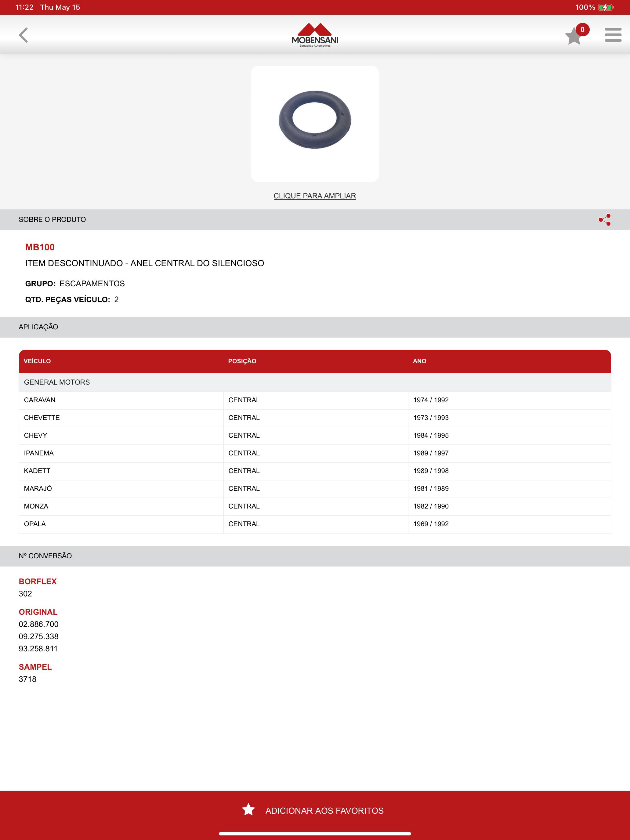
Task: Select SAMPEL code 3718
Action: coord(28,679)
